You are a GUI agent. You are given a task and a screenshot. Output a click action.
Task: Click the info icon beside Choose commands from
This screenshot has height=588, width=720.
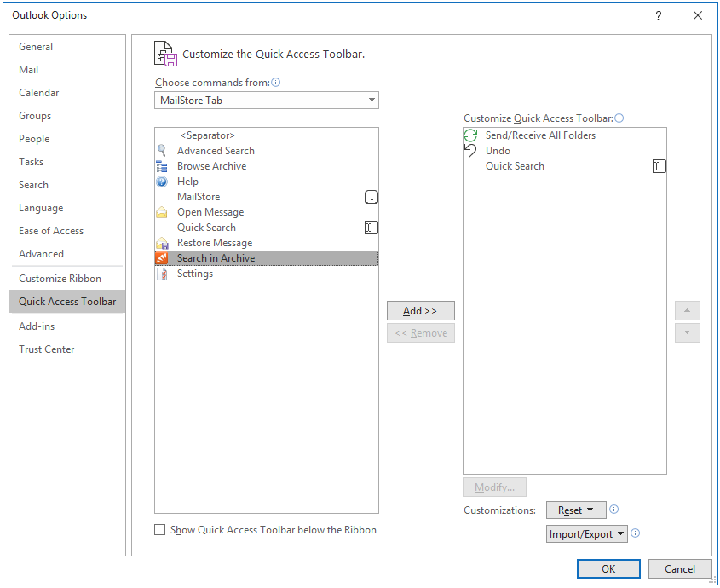[x=275, y=82]
